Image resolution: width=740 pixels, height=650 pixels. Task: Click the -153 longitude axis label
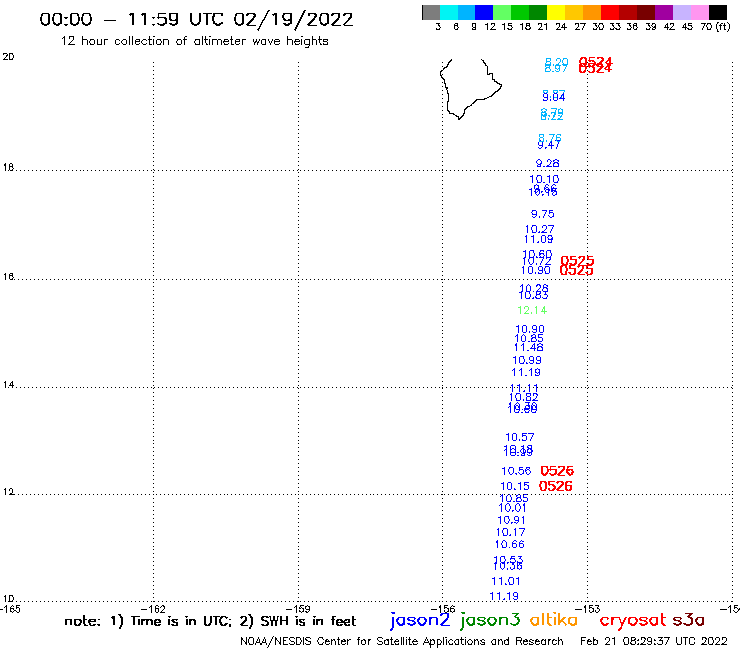coord(587,609)
